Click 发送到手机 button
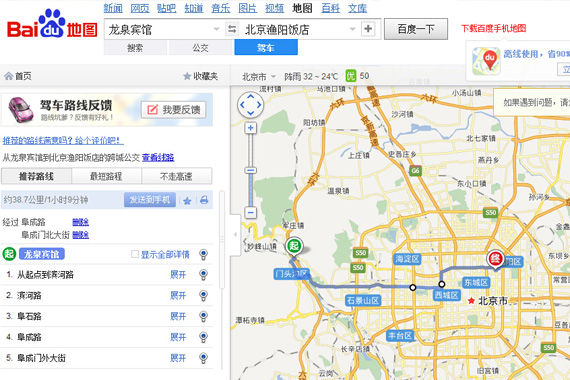Image resolution: width=570 pixels, height=380 pixels. [150, 200]
